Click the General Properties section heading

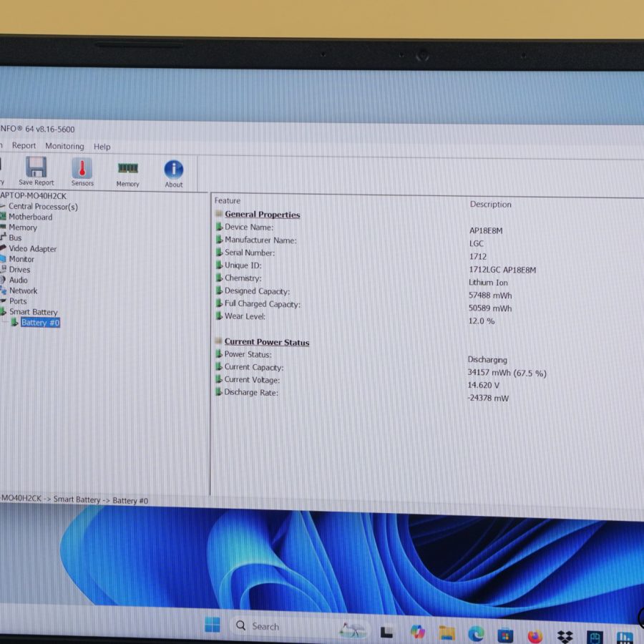pyautogui.click(x=263, y=215)
